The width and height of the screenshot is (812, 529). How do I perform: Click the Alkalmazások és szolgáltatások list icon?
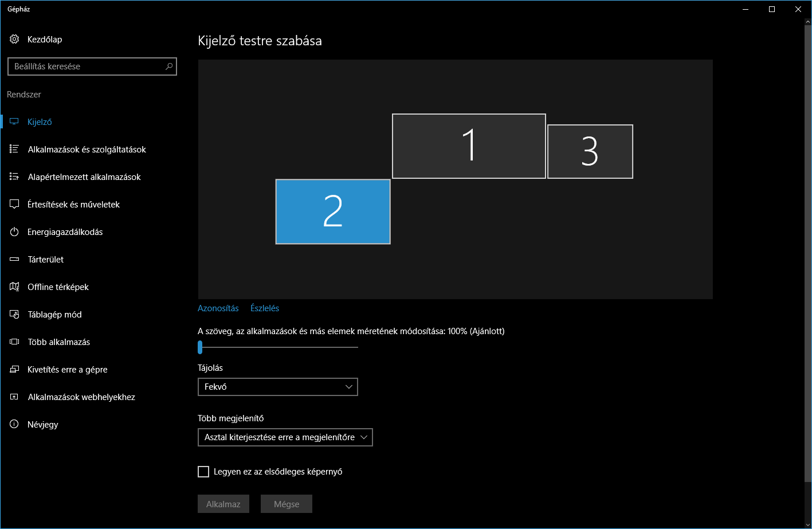coord(14,150)
